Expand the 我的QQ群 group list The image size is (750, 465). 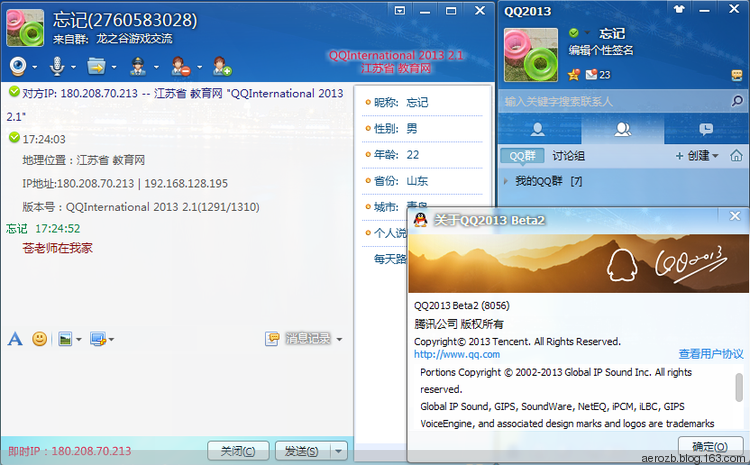click(x=507, y=181)
